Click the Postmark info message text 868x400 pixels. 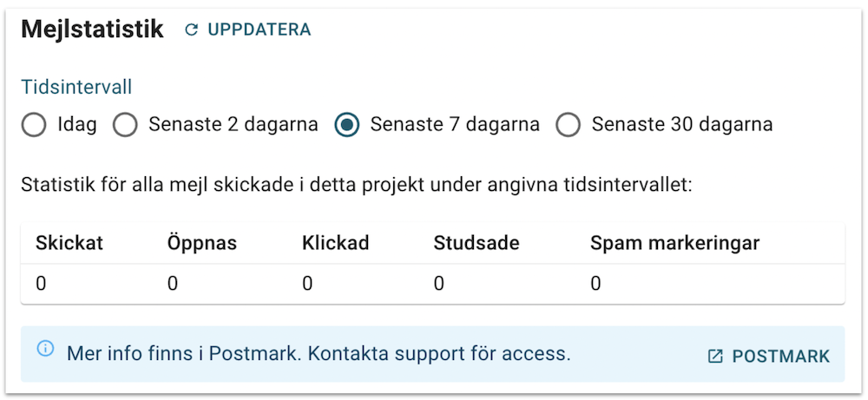319,353
